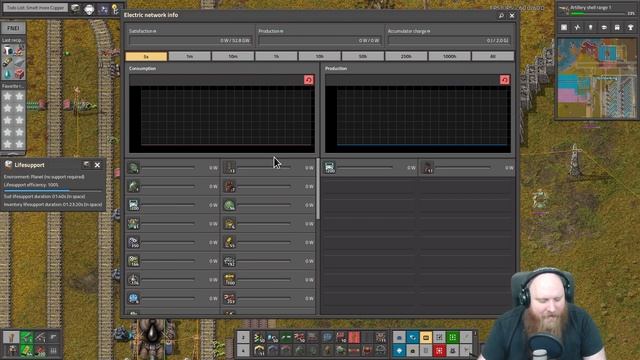640x360 pixels.
Task: Open the Artillery shell range research
Action: [596, 10]
